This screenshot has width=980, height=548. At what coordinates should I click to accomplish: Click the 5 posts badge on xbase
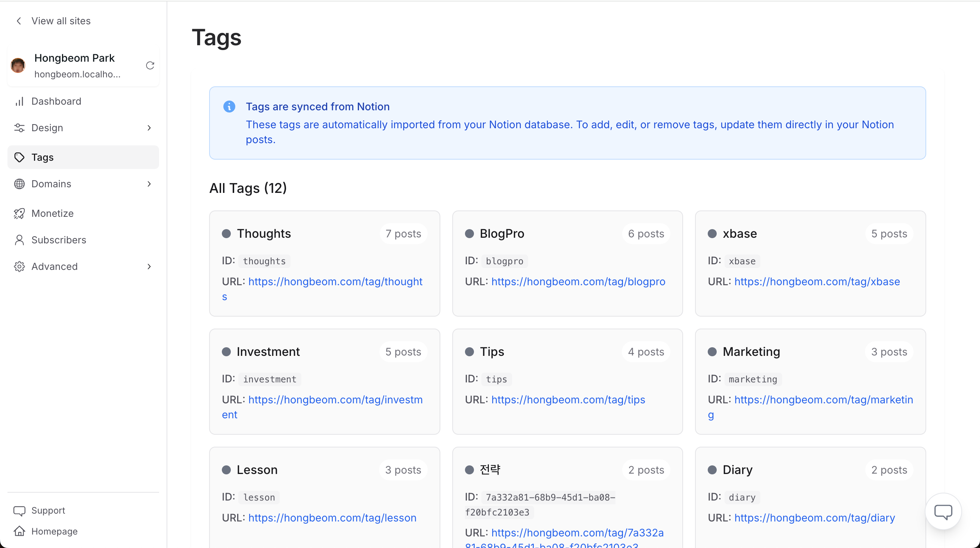[889, 234]
